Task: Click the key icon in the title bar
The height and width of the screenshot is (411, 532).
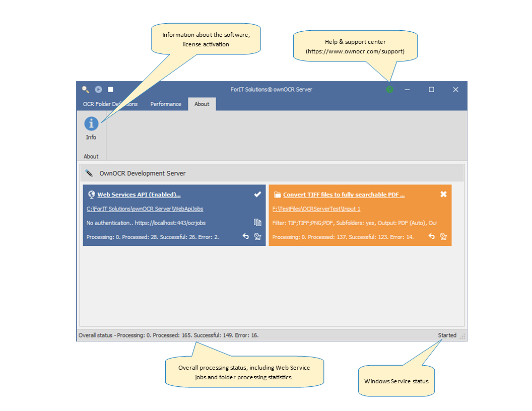Action: point(86,89)
